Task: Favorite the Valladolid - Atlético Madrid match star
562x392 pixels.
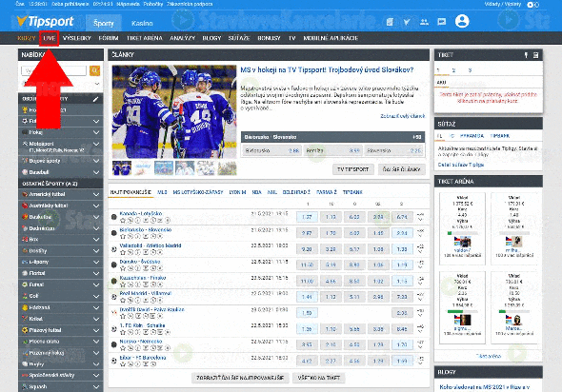Action: tap(123, 252)
